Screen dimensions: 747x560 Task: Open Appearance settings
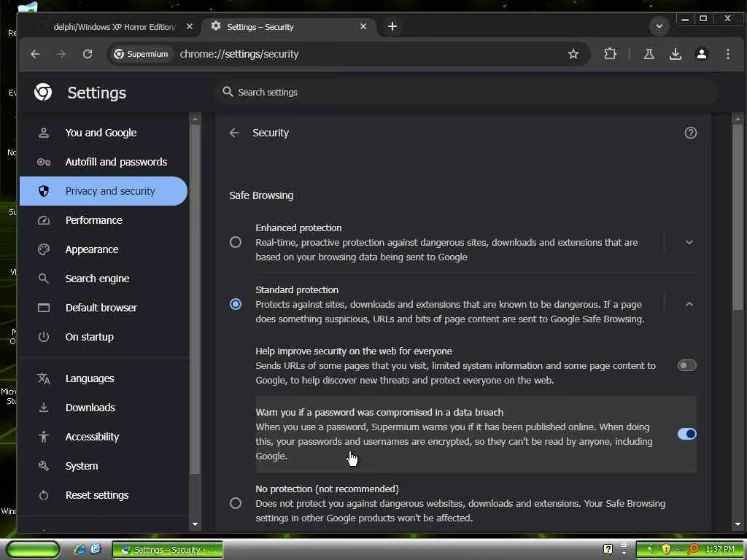[104, 249]
